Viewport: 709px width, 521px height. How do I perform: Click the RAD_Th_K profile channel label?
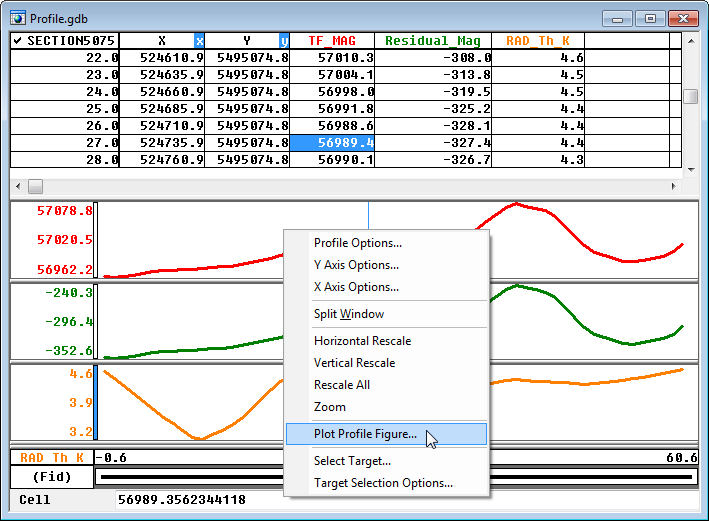click(x=52, y=458)
